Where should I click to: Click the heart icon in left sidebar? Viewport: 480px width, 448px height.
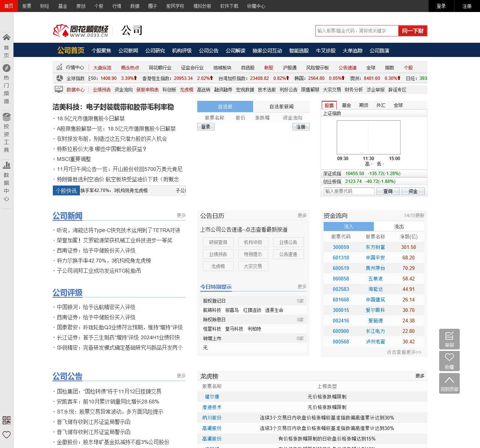(x=6, y=435)
